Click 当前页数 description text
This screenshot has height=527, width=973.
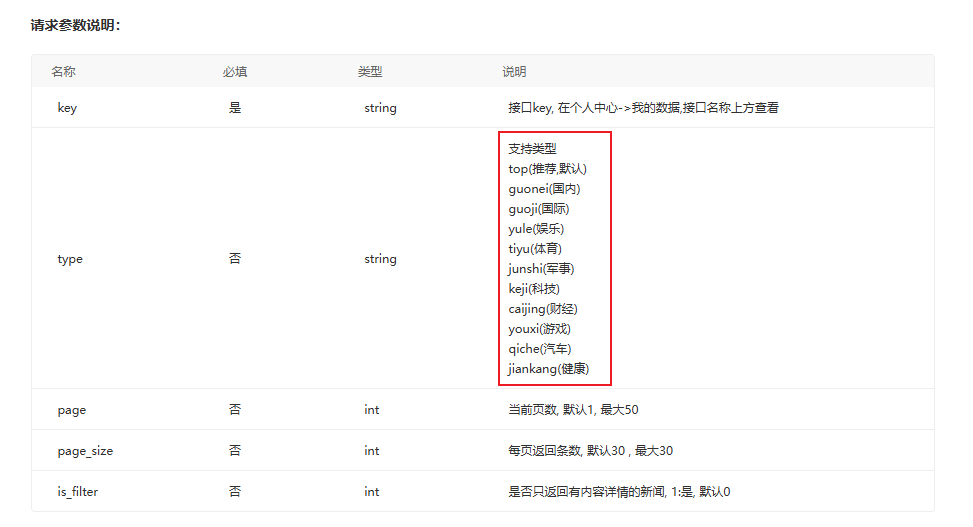pyautogui.click(x=573, y=410)
